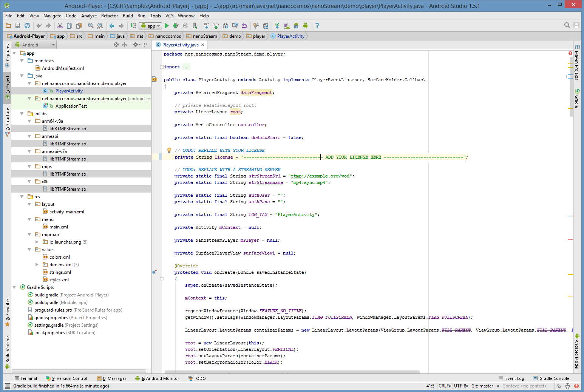The width and height of the screenshot is (584, 392).
Task: Click the Synchronize toolbar icon
Action: [x=27, y=26]
